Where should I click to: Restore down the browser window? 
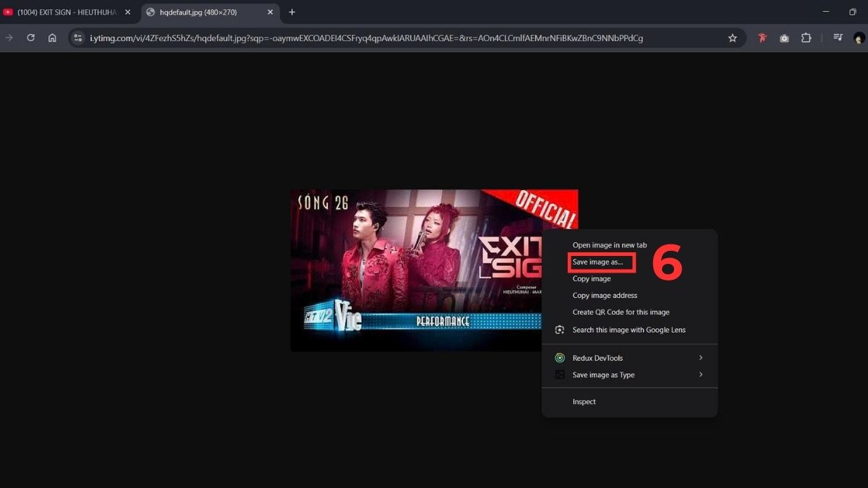coord(853,12)
